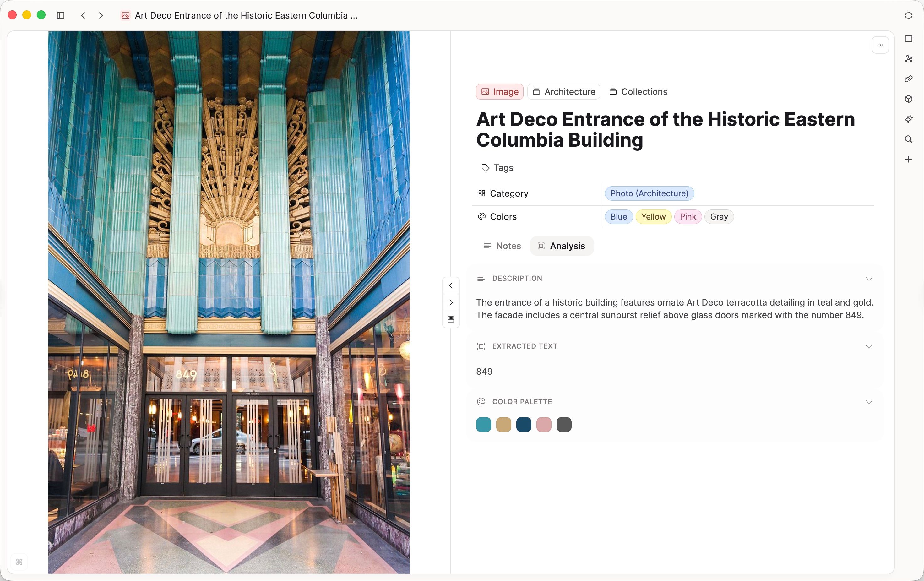Viewport: 924px width, 581px height.
Task: Toggle the right inspector panel icon
Action: click(908, 39)
